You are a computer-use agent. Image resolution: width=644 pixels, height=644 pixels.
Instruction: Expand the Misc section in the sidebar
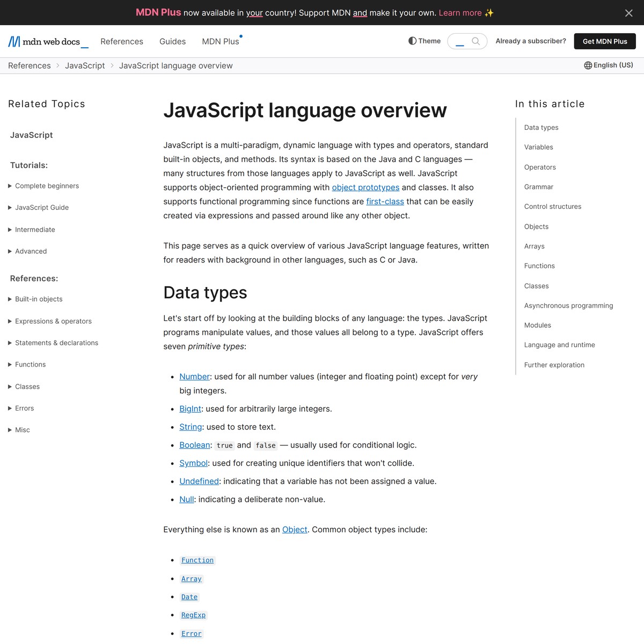tap(19, 430)
